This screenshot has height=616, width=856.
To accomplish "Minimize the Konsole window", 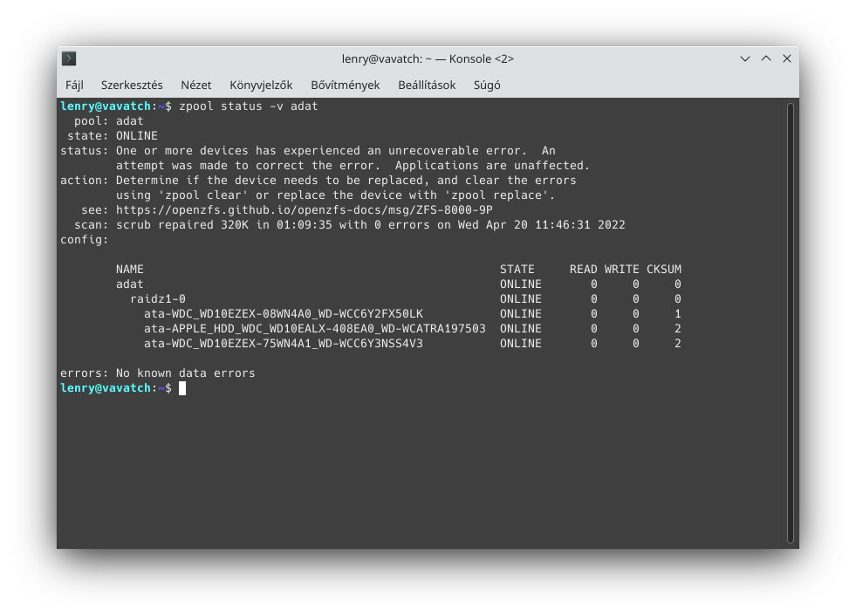I will (x=745, y=58).
